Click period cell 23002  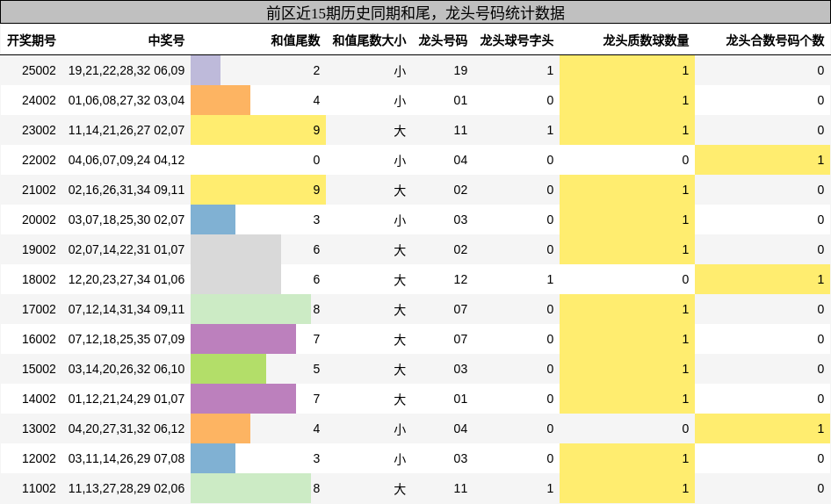pyautogui.click(x=39, y=130)
